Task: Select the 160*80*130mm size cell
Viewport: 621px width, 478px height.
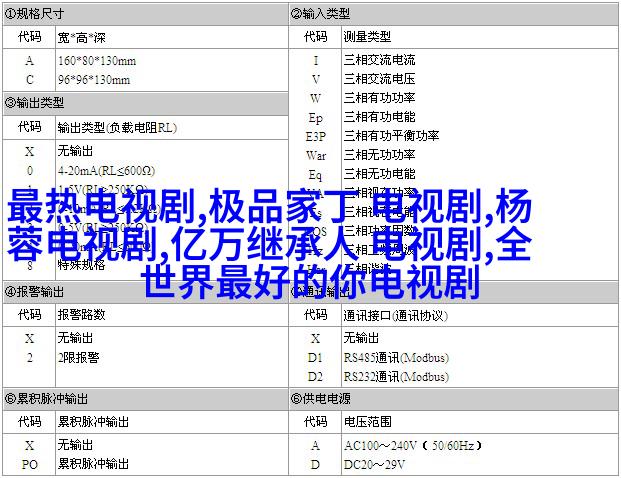Action: point(94,60)
